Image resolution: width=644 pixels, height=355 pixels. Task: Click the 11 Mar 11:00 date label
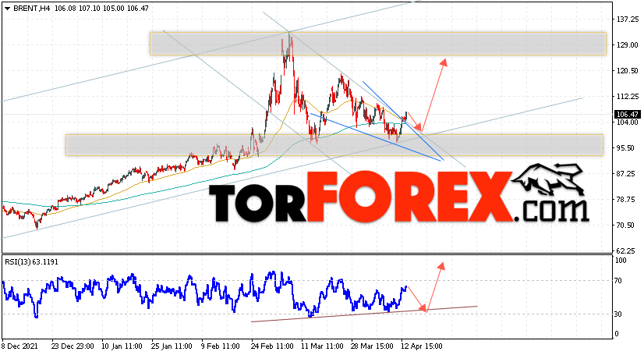[323, 346]
